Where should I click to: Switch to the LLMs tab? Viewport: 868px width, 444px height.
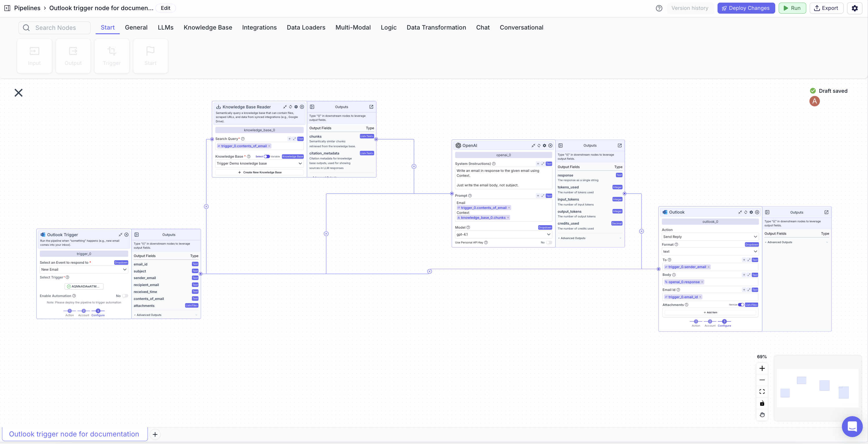166,28
